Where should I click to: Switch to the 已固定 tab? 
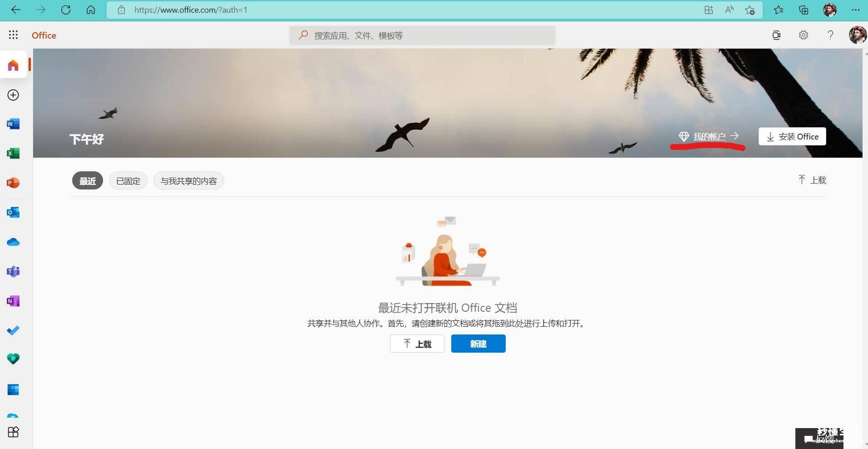(x=128, y=181)
